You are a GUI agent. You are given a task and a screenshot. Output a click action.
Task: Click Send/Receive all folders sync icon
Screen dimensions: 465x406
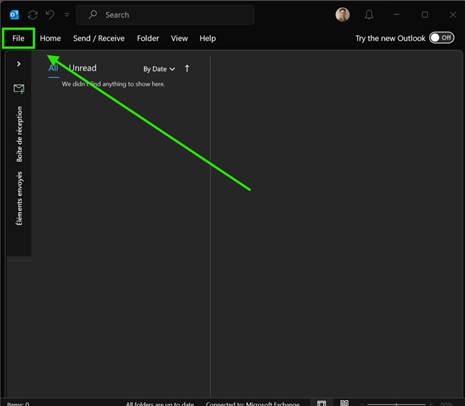coord(33,15)
